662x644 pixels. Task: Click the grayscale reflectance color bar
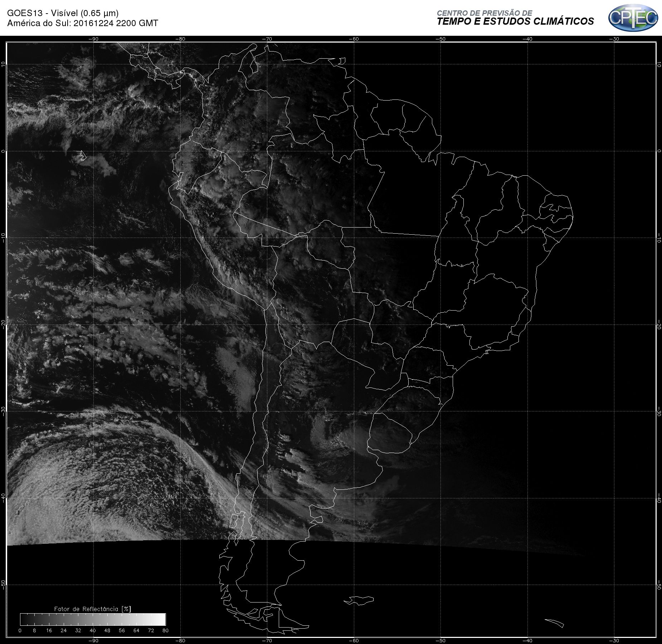click(93, 619)
